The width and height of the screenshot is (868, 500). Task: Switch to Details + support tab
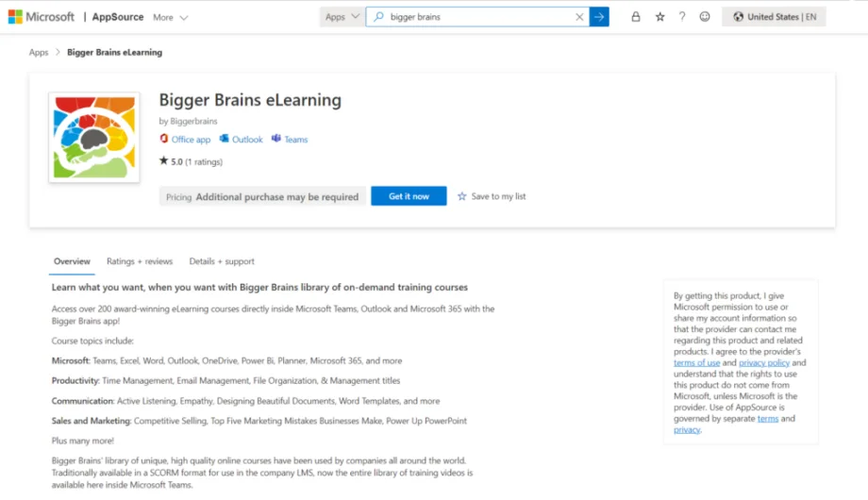[222, 261]
